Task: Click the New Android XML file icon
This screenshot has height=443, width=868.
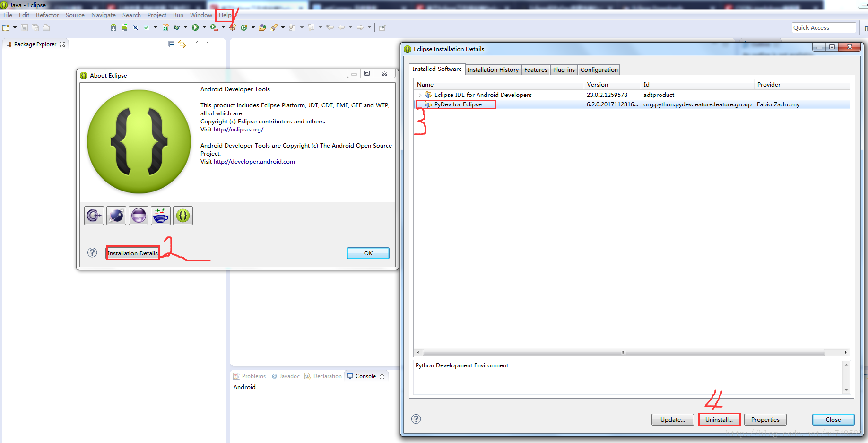Action: [165, 27]
